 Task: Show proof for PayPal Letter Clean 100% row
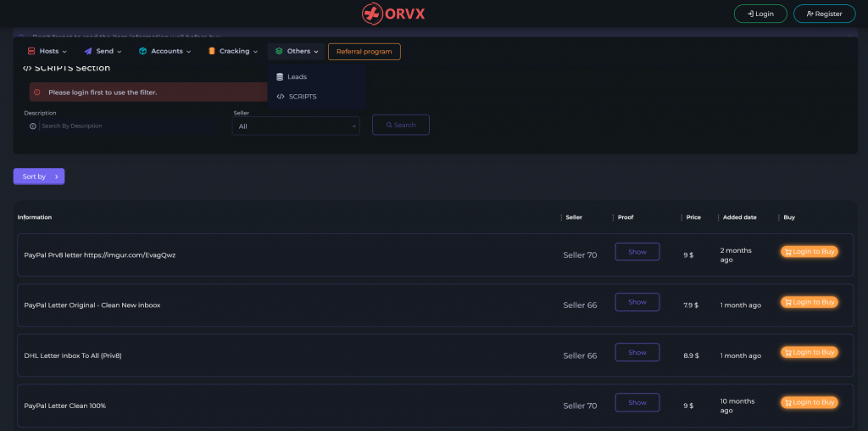pyautogui.click(x=637, y=403)
